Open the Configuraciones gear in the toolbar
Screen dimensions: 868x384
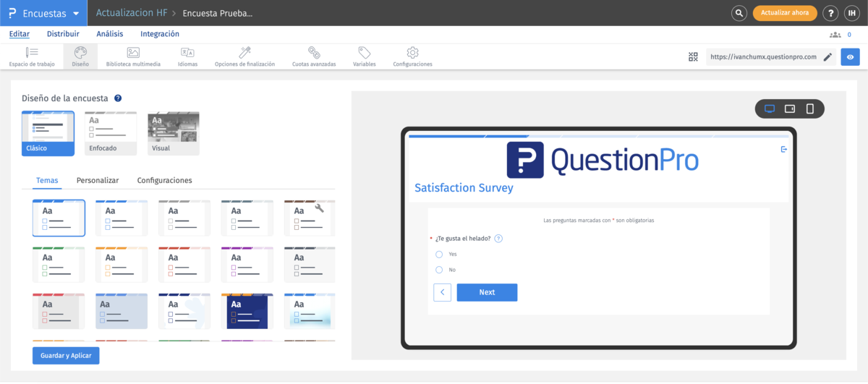[x=412, y=56]
